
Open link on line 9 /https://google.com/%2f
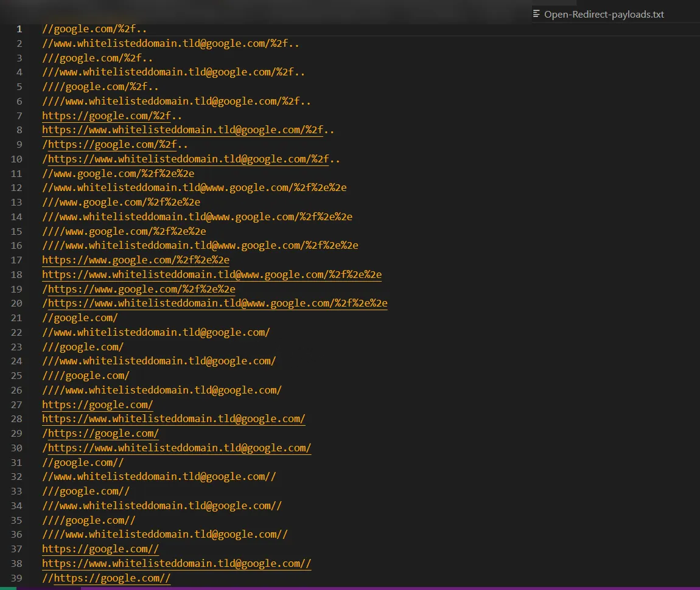(112, 145)
